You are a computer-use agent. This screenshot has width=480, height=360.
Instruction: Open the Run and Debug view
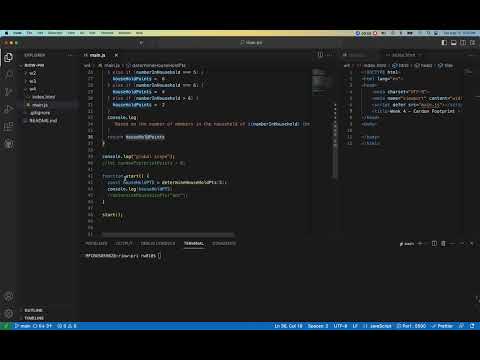(x=9, y=109)
